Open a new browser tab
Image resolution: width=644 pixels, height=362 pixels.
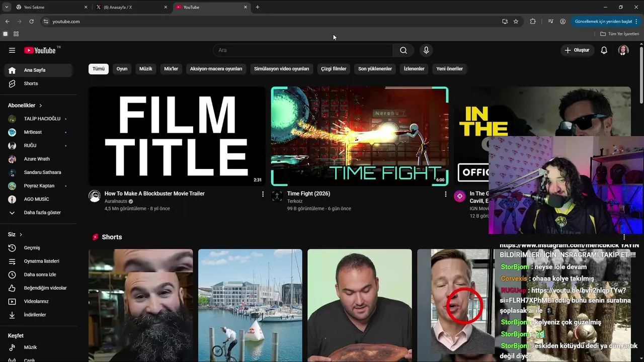258,7
